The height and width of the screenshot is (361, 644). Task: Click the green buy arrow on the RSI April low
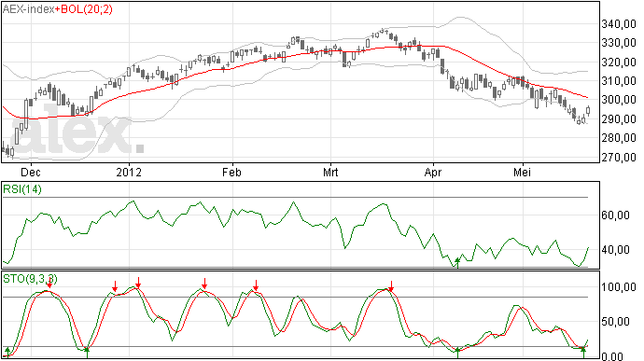tap(458, 262)
